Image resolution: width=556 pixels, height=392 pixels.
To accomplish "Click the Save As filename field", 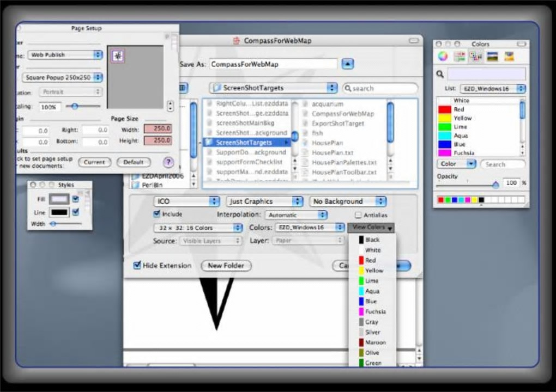I will click(x=273, y=64).
